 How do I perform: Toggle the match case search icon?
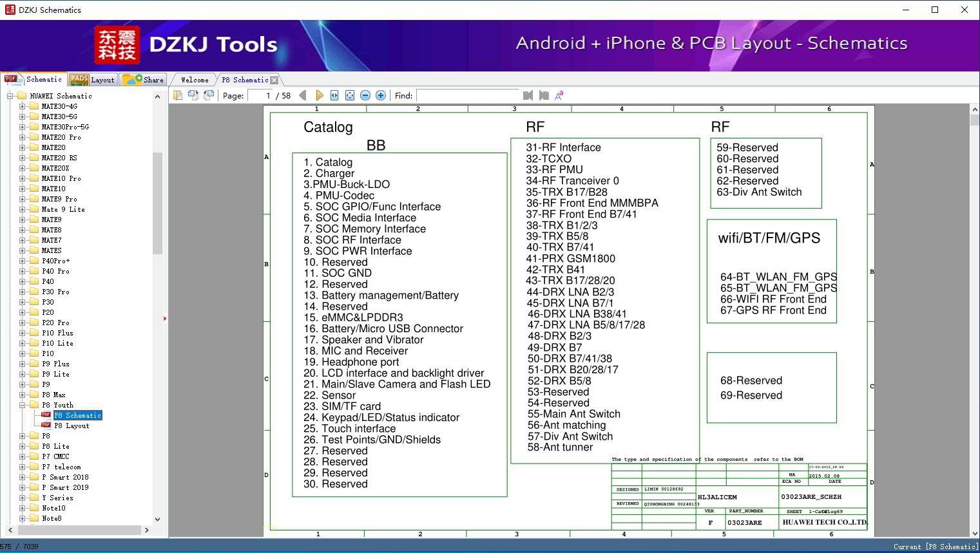click(559, 95)
